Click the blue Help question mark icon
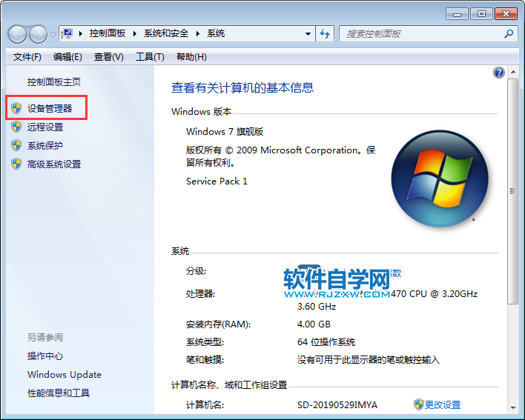 pyautogui.click(x=499, y=73)
